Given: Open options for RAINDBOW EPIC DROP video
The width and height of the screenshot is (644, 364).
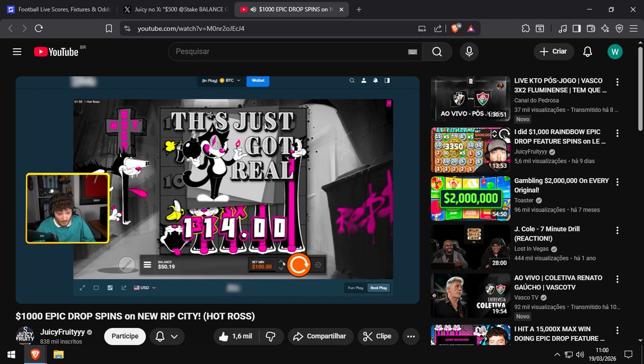Looking at the screenshot, I should click(x=617, y=132).
